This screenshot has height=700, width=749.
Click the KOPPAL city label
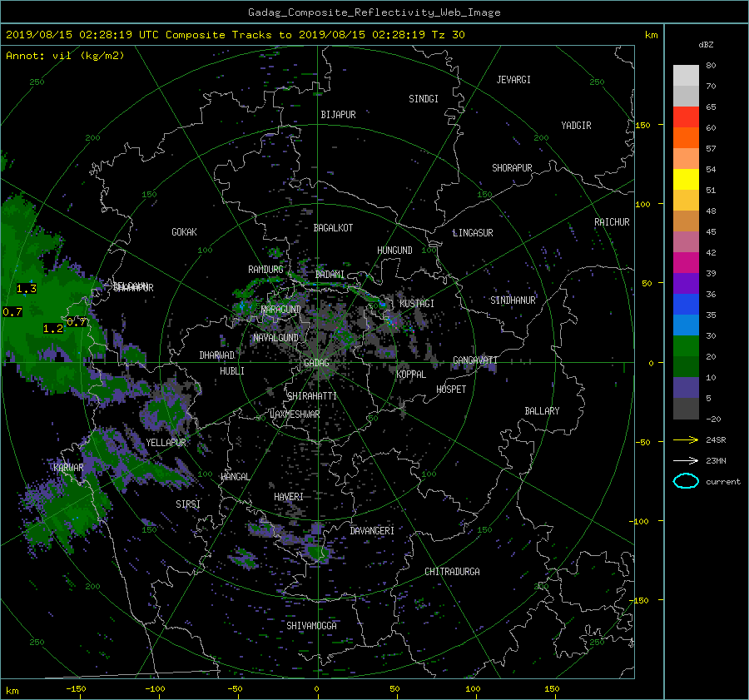(x=411, y=374)
